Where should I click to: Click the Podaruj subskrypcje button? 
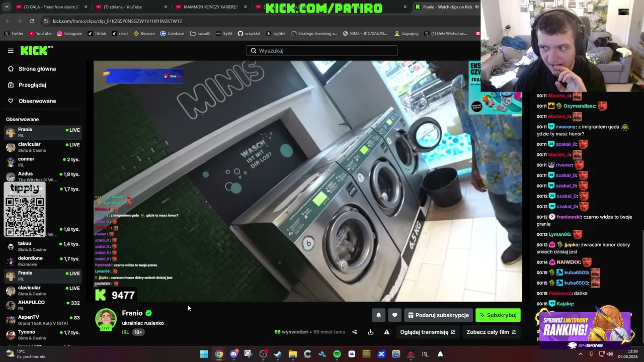pyautogui.click(x=438, y=315)
